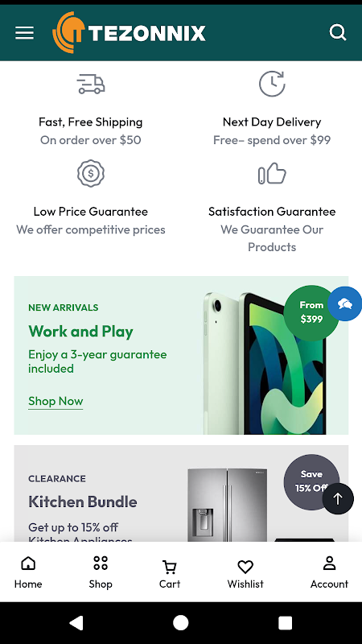
Task: Tap the Work and Play heading
Action: [80, 331]
